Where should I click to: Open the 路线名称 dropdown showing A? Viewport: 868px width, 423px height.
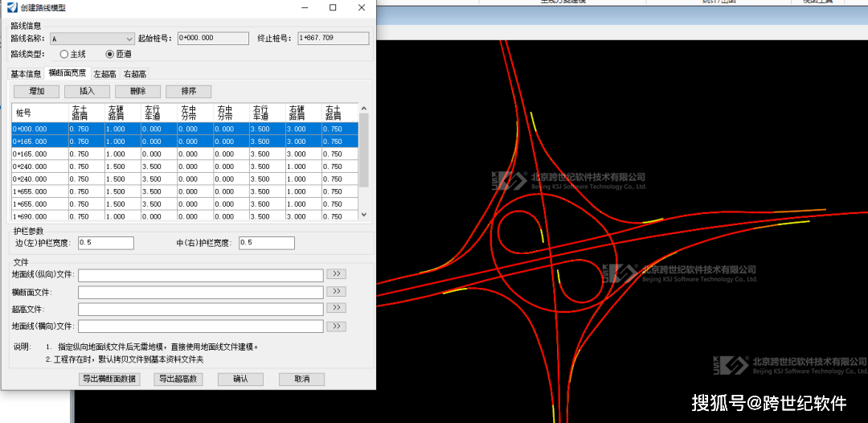point(92,39)
